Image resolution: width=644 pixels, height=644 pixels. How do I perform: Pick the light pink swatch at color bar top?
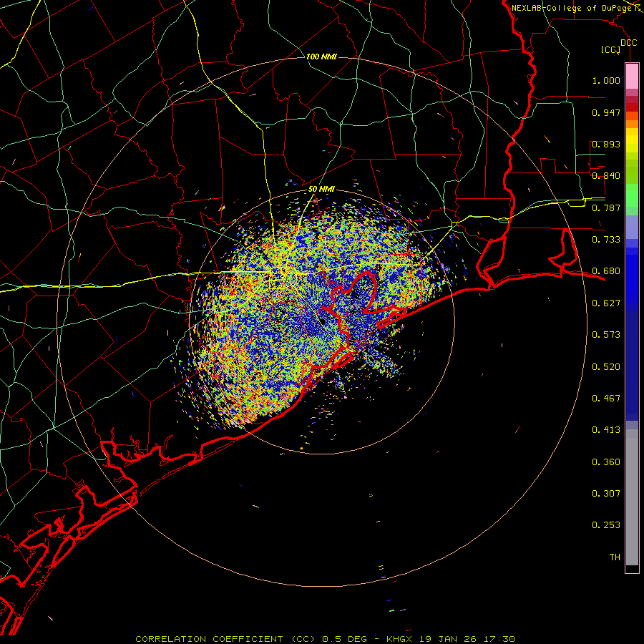[x=632, y=77]
